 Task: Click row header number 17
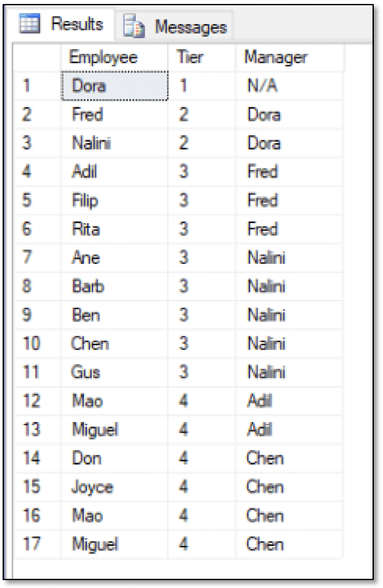[x=37, y=544]
